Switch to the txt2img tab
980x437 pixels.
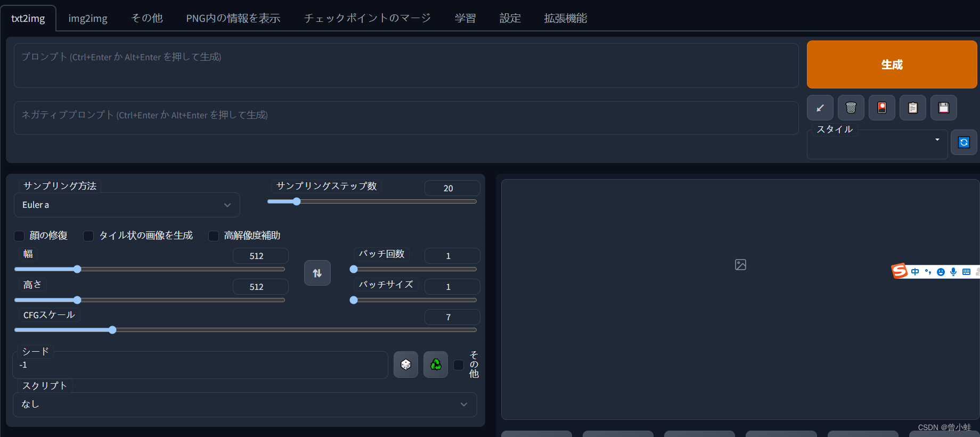[x=28, y=18]
